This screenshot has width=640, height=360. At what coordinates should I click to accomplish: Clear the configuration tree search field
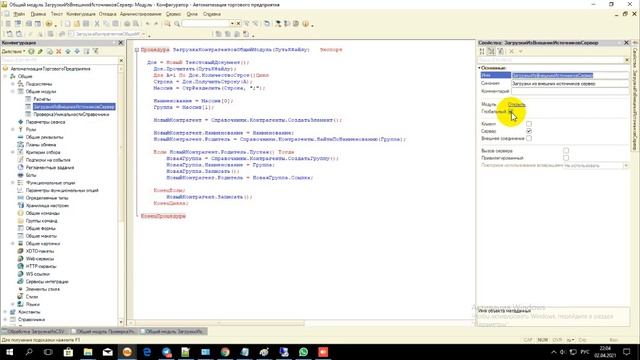click(121, 60)
